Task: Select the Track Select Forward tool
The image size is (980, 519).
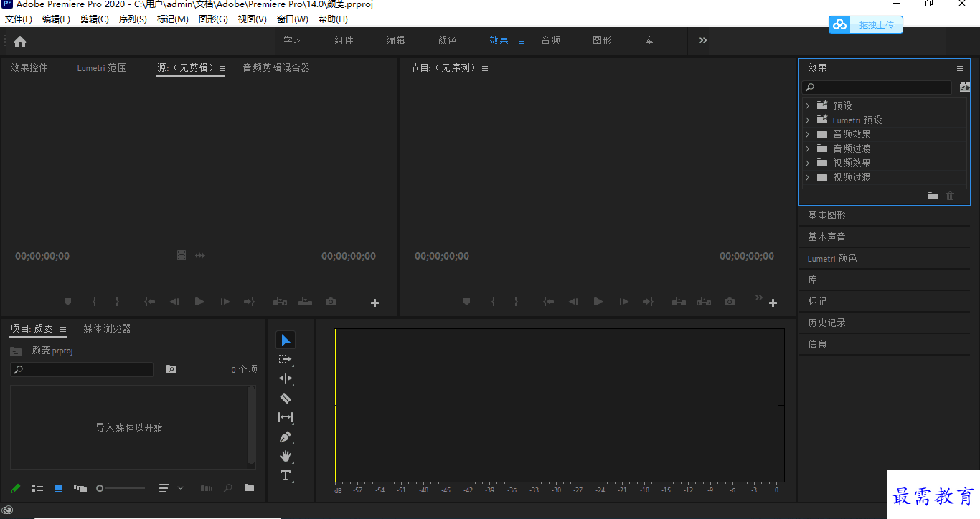Action: [286, 359]
